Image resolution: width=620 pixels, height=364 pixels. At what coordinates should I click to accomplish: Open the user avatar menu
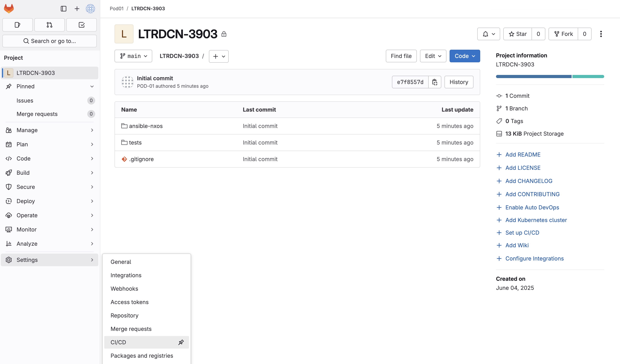90,9
